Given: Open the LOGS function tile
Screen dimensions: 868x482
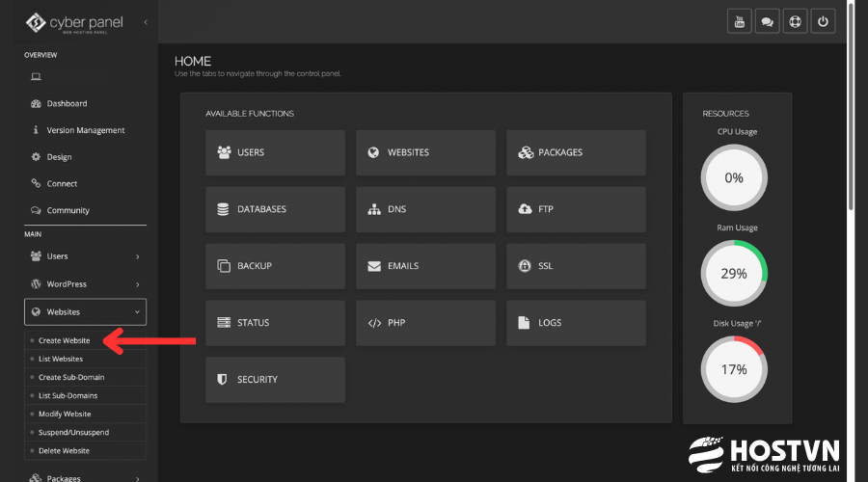Looking at the screenshot, I should pos(577,323).
